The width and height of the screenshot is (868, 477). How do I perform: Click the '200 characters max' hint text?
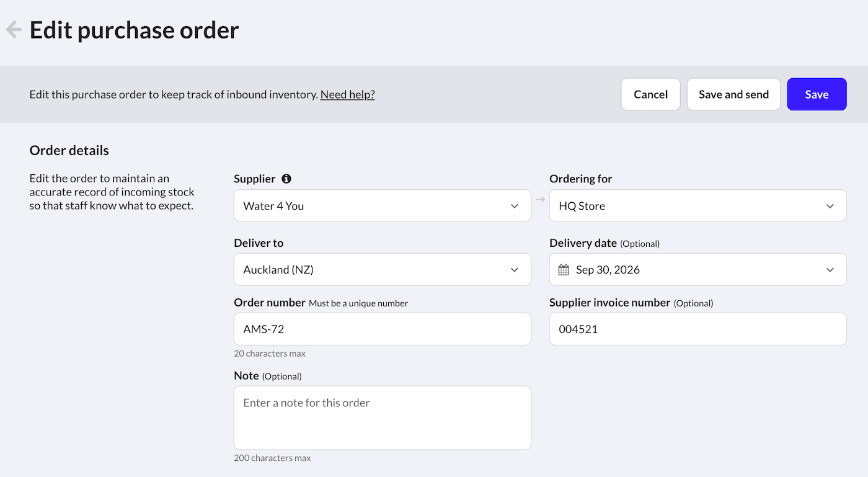(272, 458)
